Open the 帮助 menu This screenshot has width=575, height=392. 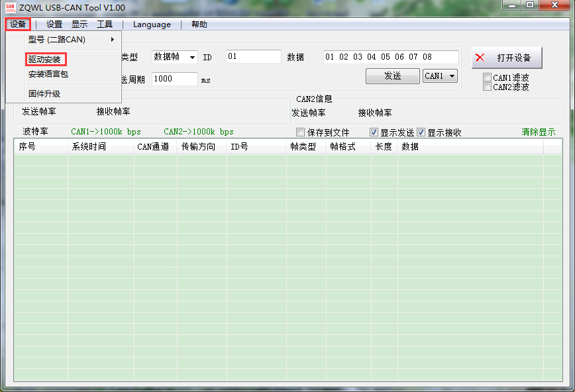[199, 24]
